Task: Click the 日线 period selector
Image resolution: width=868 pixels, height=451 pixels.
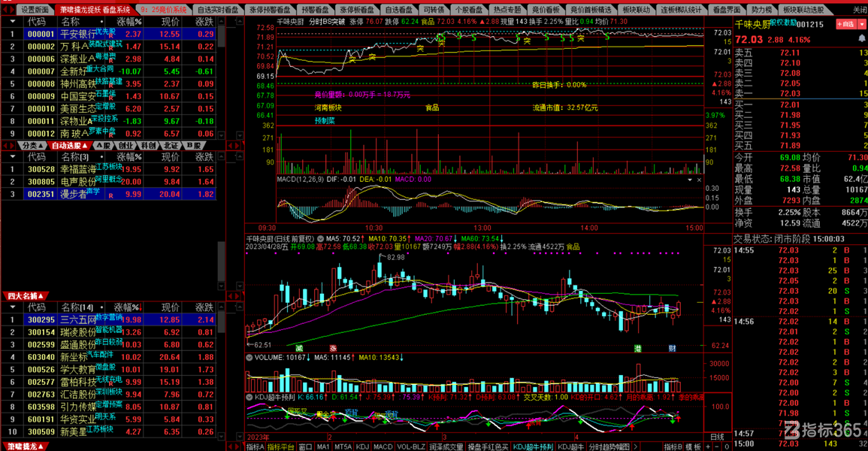Action: coord(717,437)
